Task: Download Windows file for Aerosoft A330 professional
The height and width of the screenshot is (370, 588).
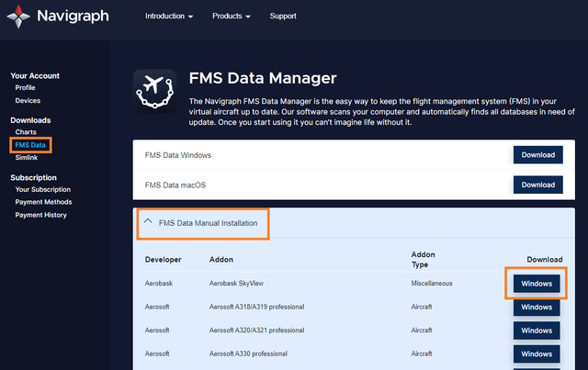Action: coord(537,353)
